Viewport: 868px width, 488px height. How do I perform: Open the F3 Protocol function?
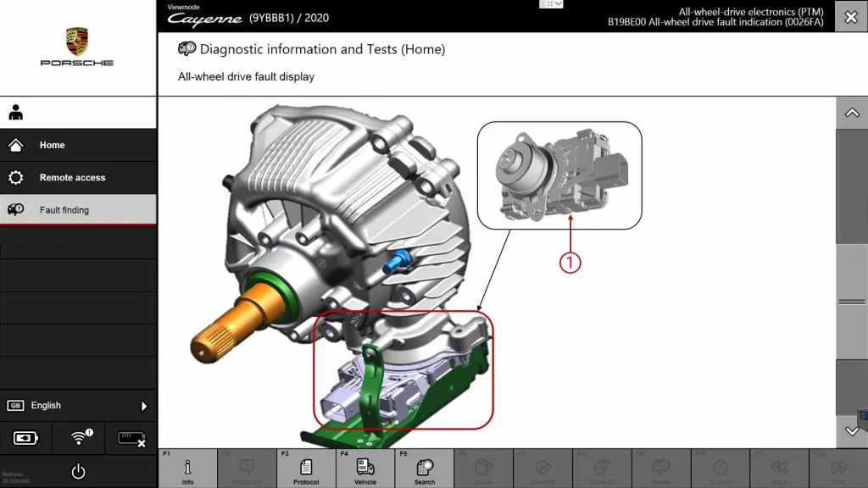tap(306, 468)
